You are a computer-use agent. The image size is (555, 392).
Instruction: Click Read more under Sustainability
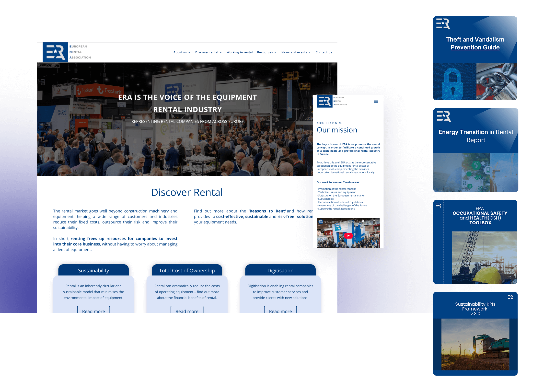(93, 310)
